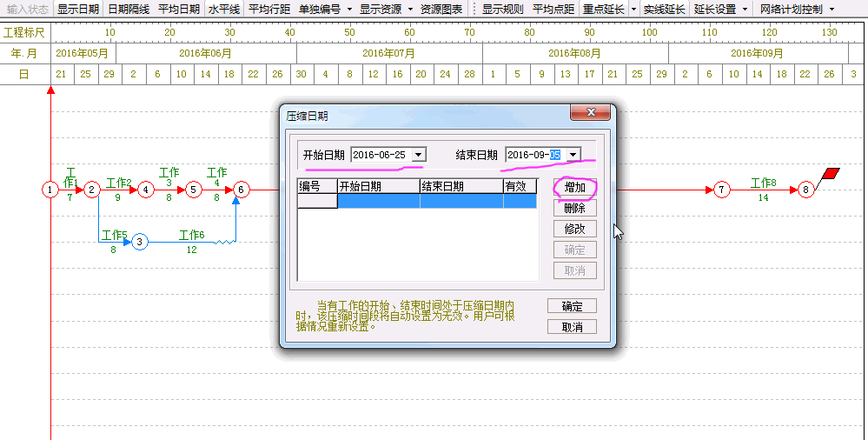Click the 增加 button
The image size is (868, 440).
(575, 187)
